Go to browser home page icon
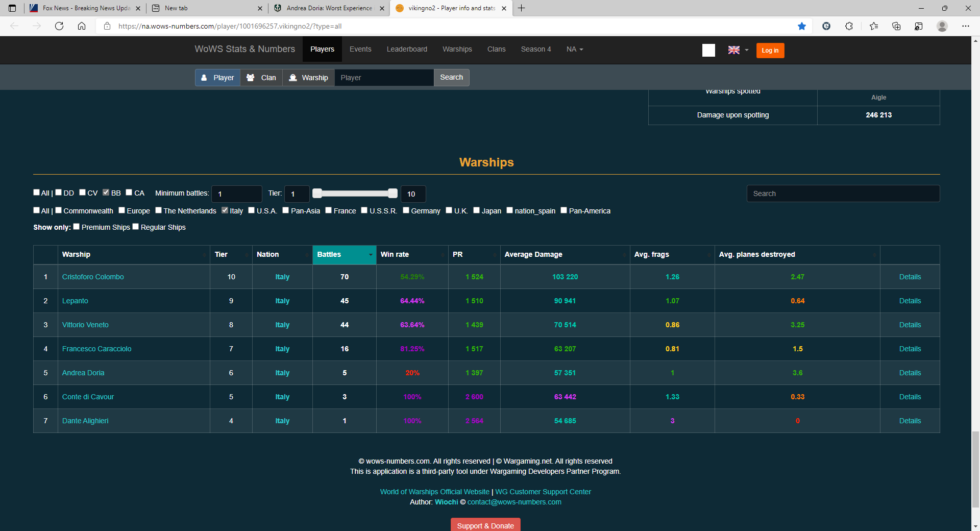 click(x=82, y=26)
